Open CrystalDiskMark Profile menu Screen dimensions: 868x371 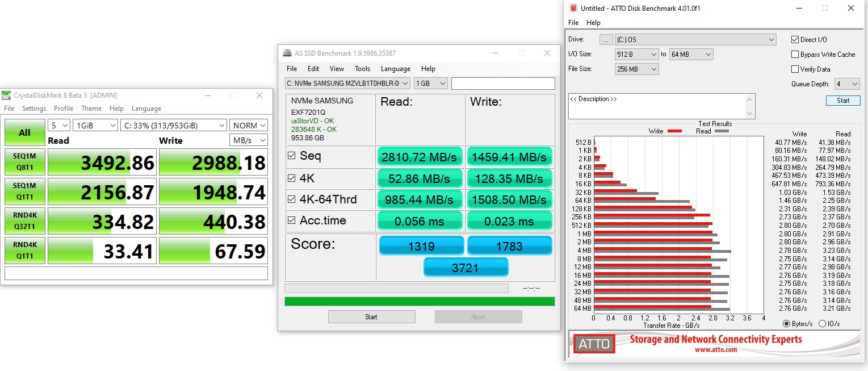tap(64, 109)
